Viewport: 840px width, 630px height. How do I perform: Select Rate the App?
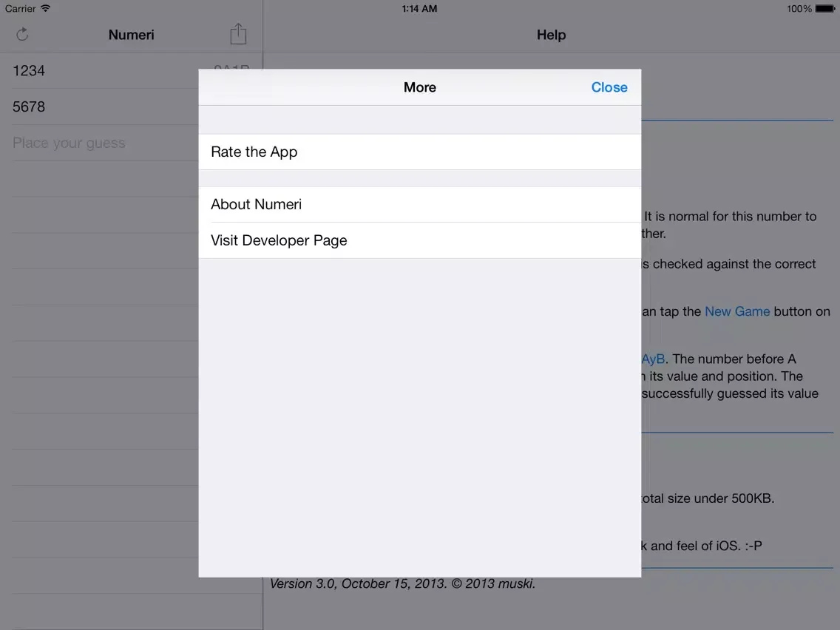[x=254, y=152]
